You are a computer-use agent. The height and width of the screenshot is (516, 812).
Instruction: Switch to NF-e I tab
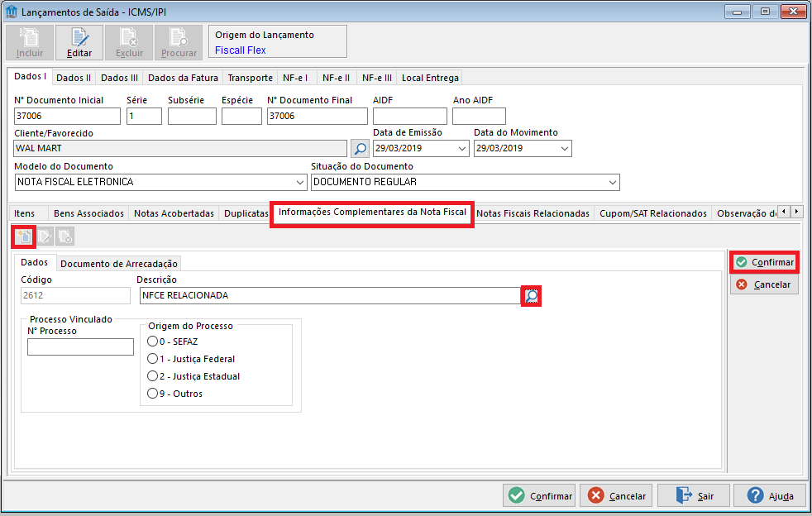(x=295, y=78)
